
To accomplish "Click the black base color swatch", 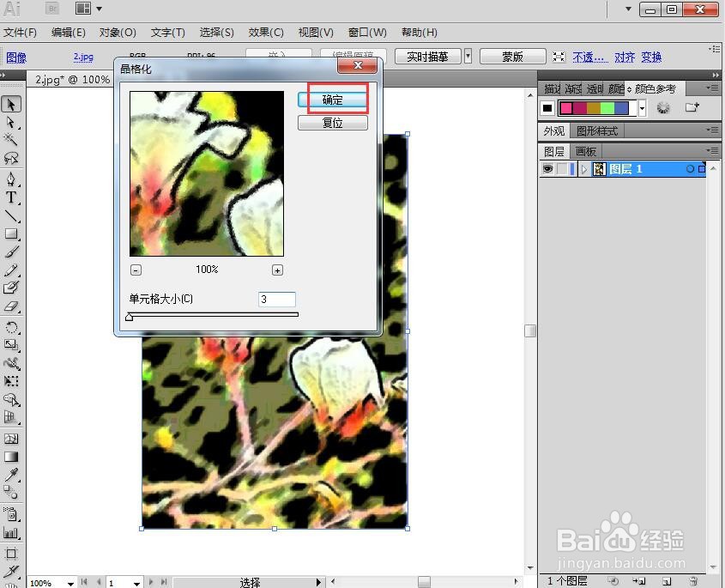I will [x=547, y=108].
